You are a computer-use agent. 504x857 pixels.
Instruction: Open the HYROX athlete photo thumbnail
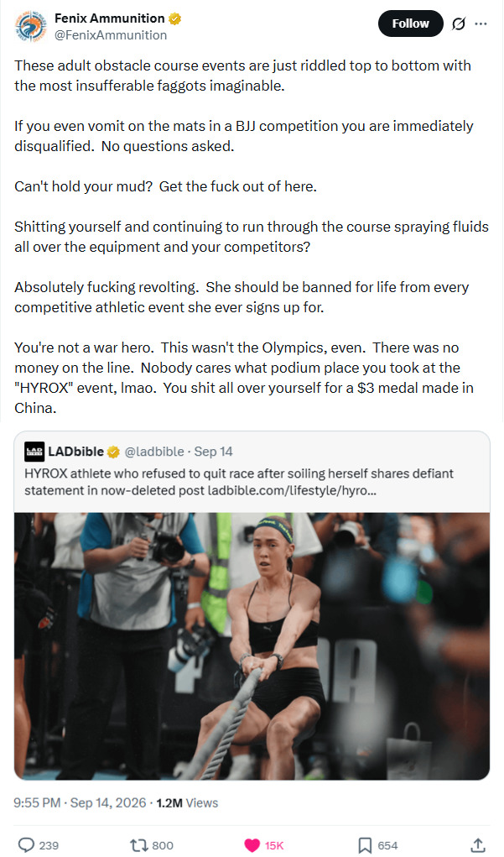tap(252, 646)
